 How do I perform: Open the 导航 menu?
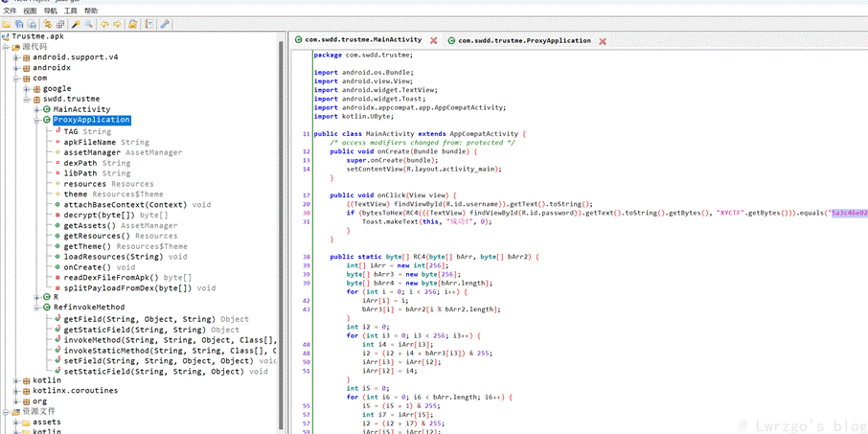[50, 11]
